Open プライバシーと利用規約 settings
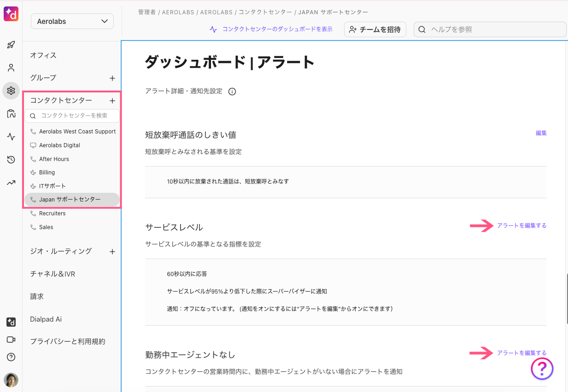This screenshot has height=392, width=568. [x=68, y=341]
